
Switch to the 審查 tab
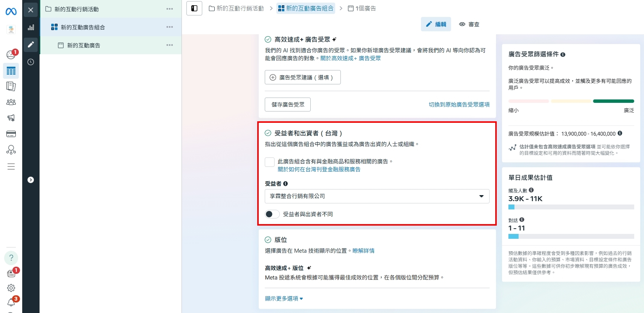[x=469, y=24]
